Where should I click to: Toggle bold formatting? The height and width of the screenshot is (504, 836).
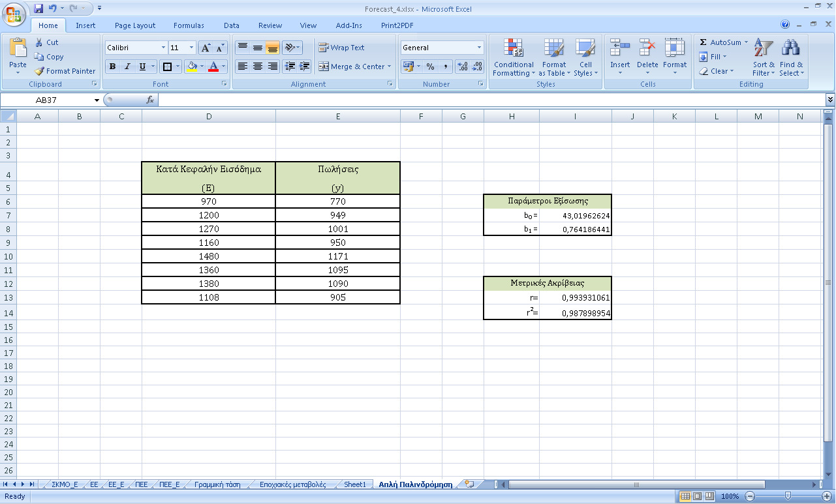tap(112, 67)
